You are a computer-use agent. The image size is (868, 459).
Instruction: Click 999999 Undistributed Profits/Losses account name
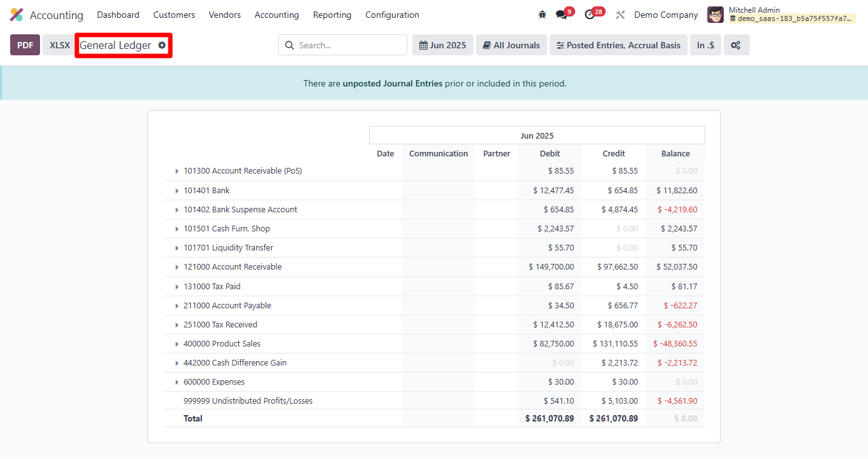tap(248, 401)
